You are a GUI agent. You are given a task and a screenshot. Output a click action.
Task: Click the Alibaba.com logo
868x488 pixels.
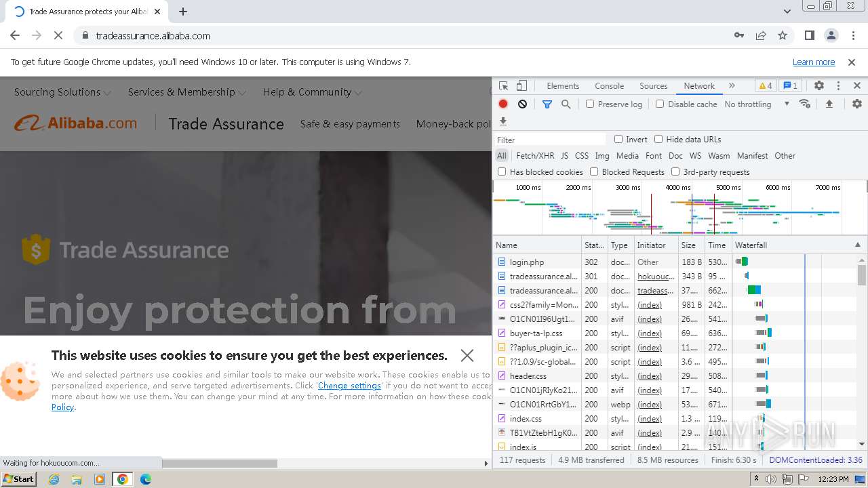click(x=76, y=123)
